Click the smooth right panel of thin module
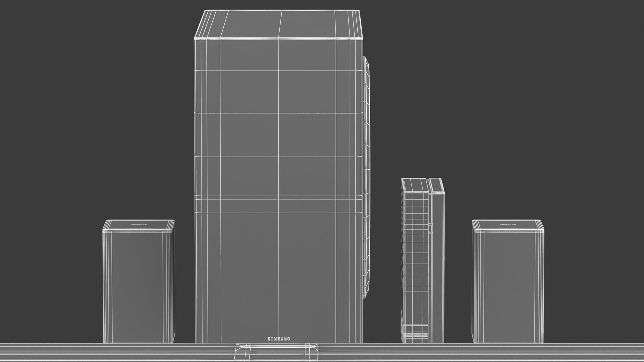This screenshot has width=644, height=362. click(438, 264)
